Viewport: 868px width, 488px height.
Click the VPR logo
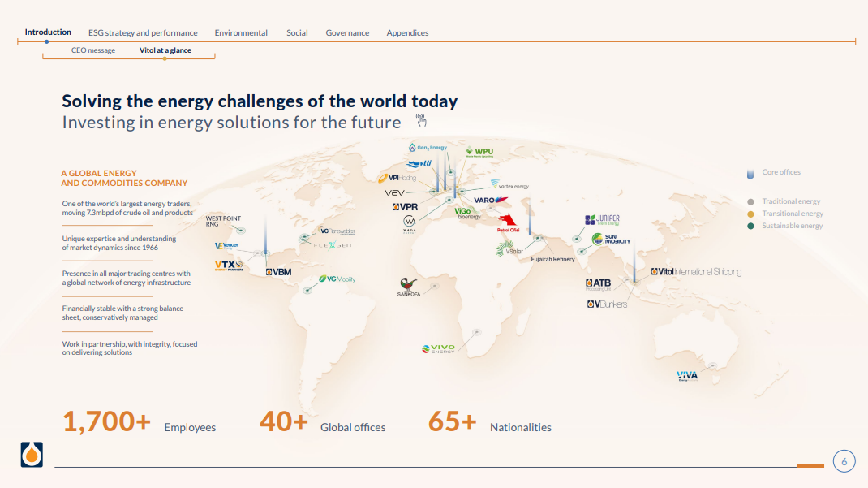coord(406,206)
